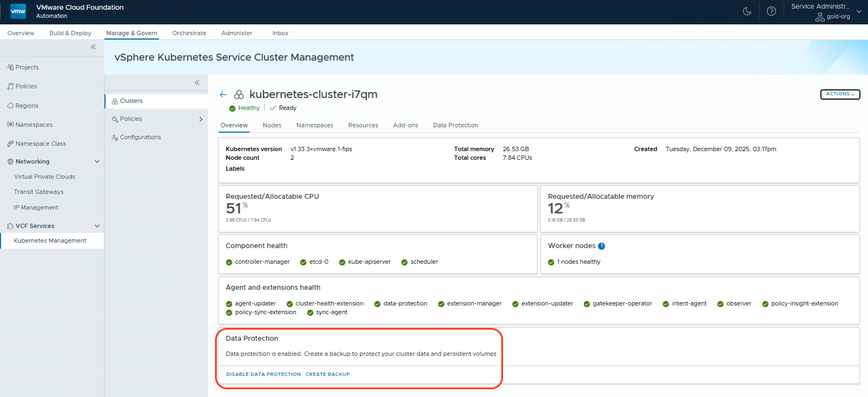Click scheduler health check icon
Image resolution: width=868 pixels, height=397 pixels.
click(x=404, y=262)
